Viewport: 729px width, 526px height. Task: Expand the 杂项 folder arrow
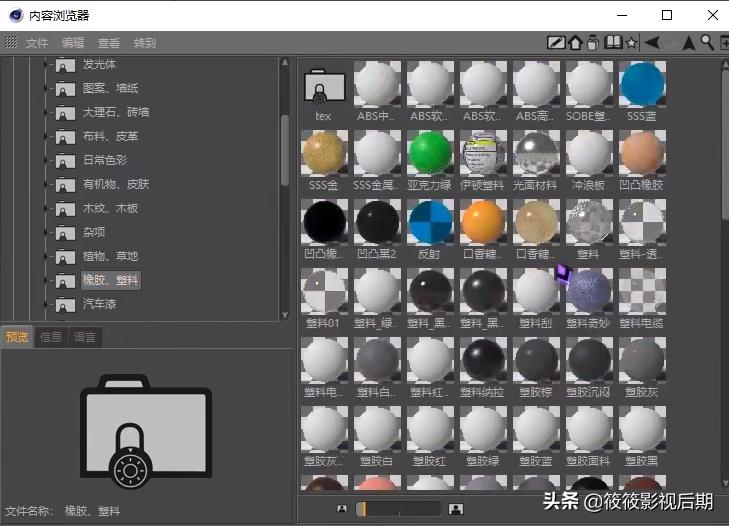[x=46, y=233]
